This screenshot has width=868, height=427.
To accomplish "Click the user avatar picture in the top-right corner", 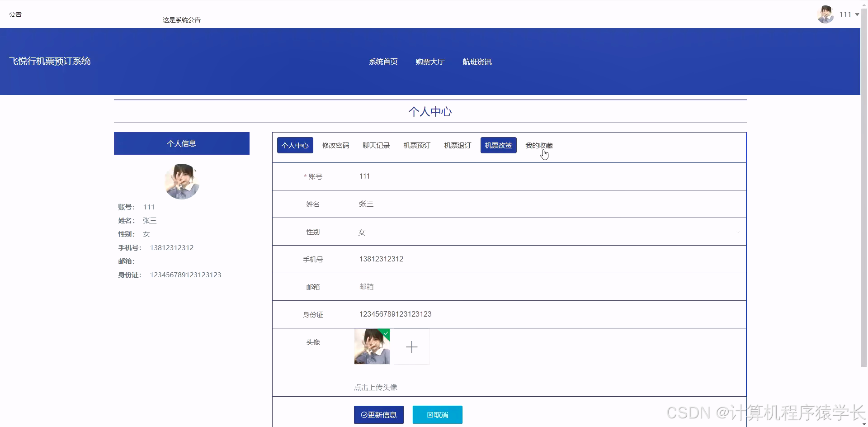I will pyautogui.click(x=825, y=14).
